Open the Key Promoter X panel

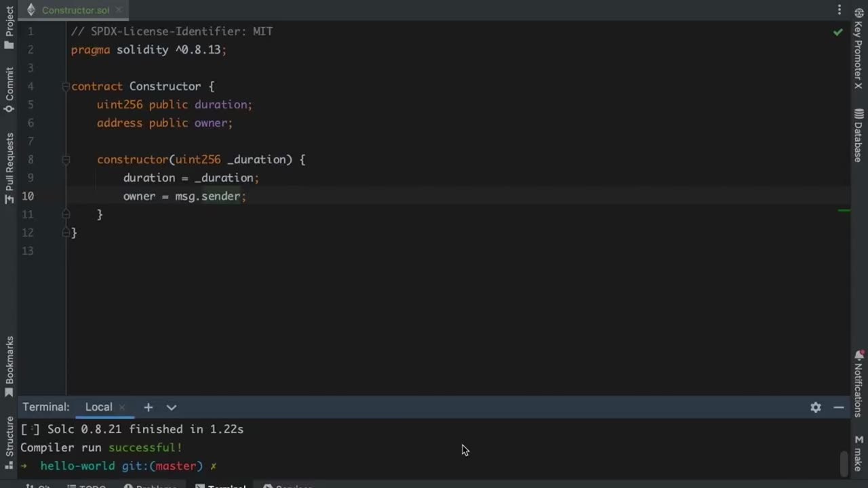pyautogui.click(x=859, y=47)
